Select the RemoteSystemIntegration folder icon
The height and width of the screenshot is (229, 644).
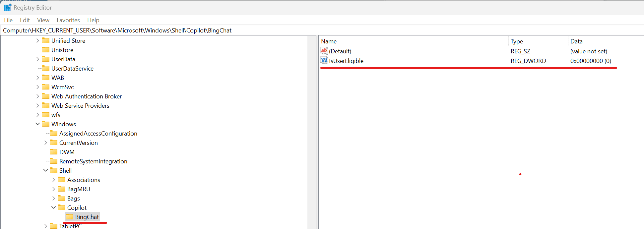(54, 161)
